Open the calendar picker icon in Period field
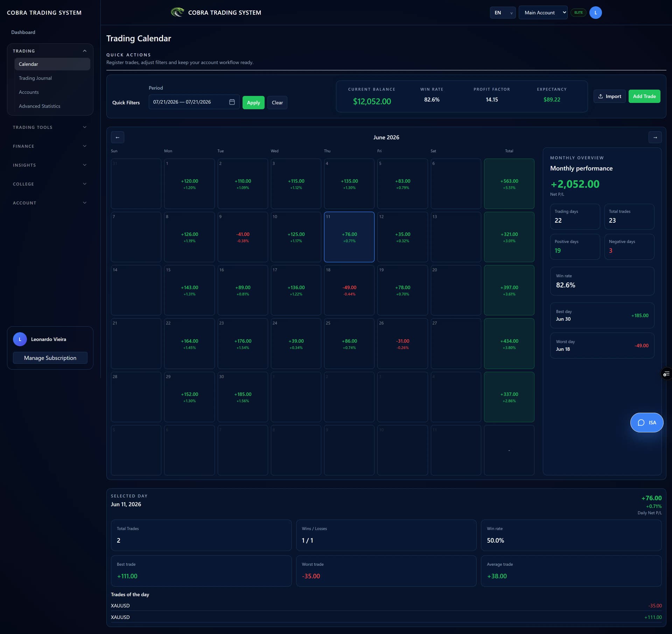This screenshot has width=672, height=634. point(232,102)
